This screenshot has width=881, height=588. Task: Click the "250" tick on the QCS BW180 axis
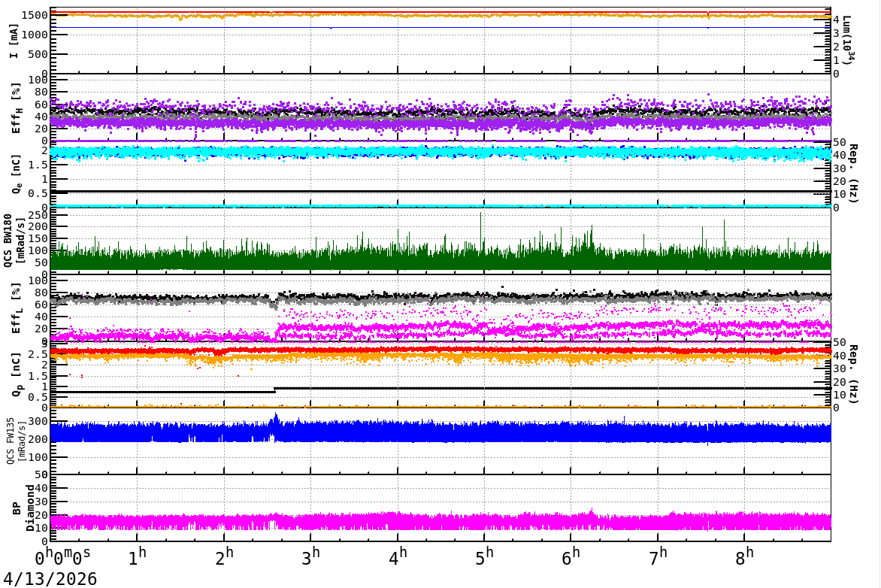point(38,215)
